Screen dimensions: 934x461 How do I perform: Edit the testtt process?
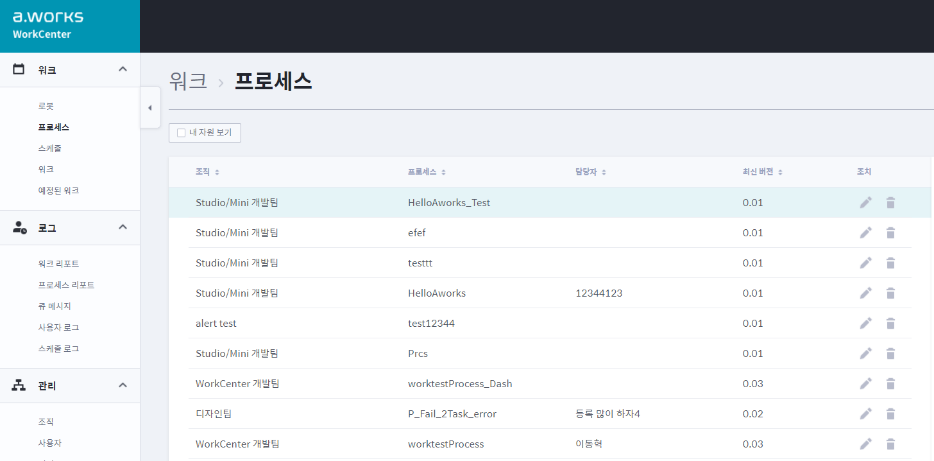pyautogui.click(x=865, y=263)
